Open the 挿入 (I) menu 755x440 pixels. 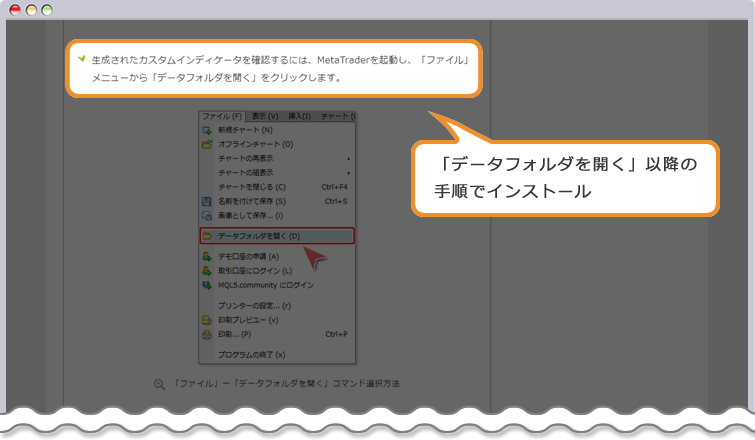click(300, 116)
